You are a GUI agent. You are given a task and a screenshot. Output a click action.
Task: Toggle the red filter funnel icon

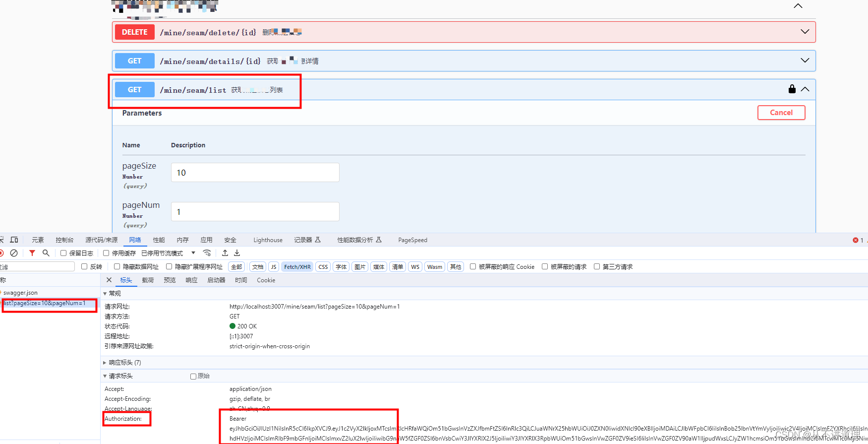32,253
